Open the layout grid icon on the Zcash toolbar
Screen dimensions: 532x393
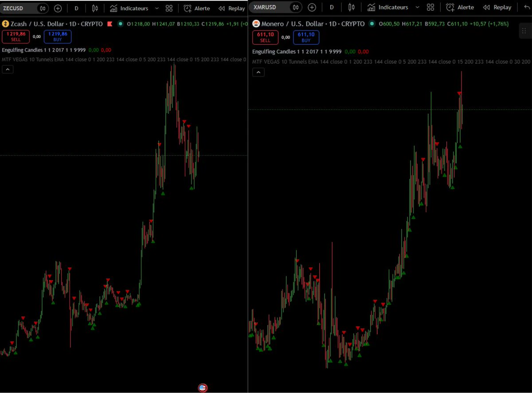click(x=169, y=8)
